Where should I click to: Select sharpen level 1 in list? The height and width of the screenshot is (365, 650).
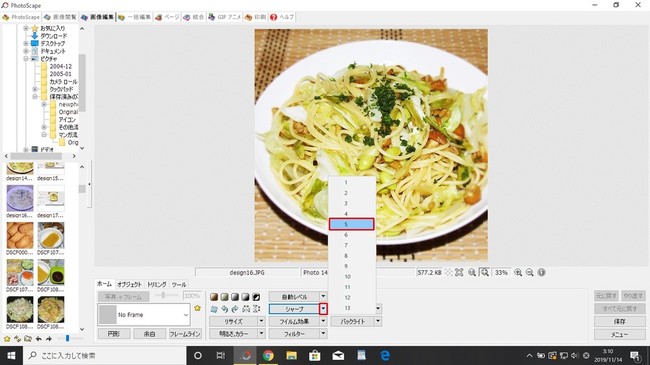click(352, 182)
